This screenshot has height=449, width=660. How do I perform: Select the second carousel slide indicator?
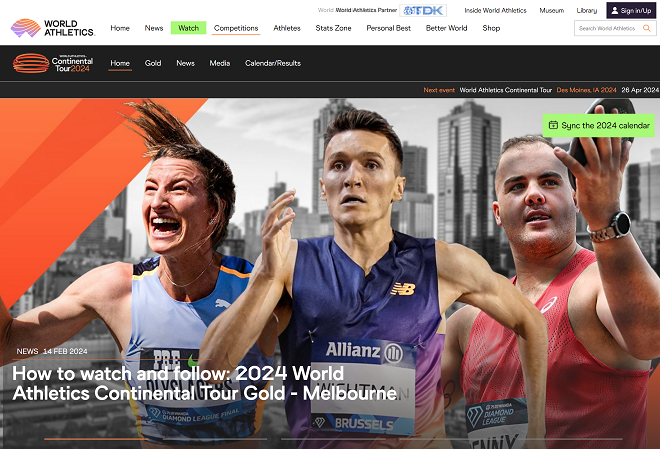coord(215,439)
